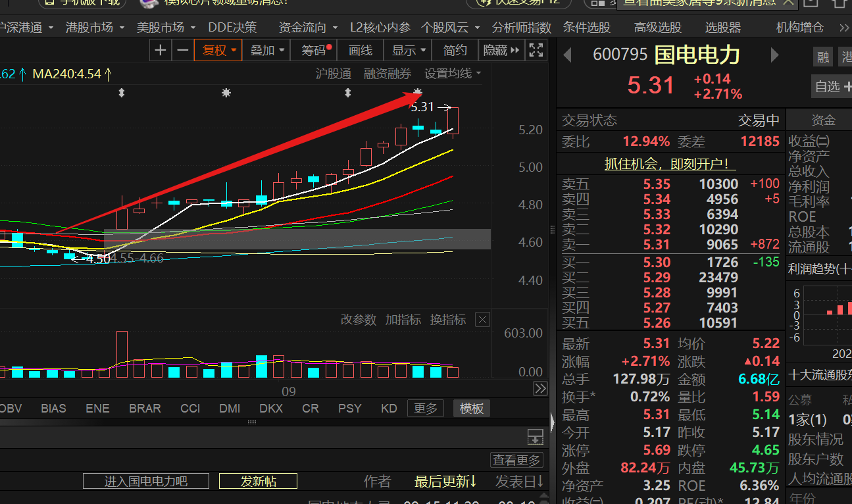
Task: Toggle the 简约 simple mode
Action: [x=455, y=50]
